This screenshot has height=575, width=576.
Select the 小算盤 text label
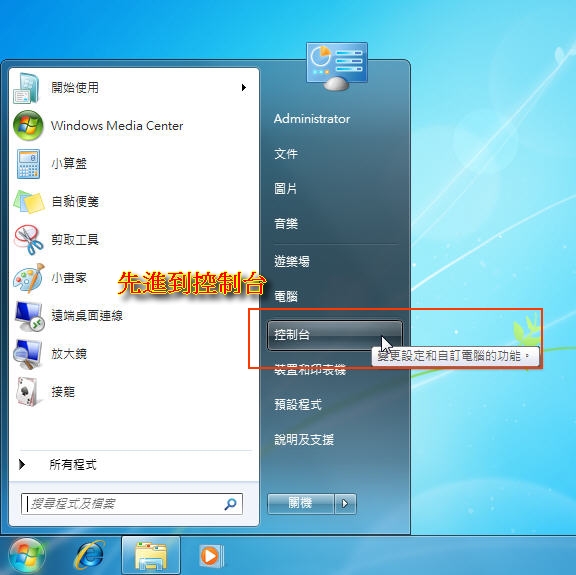click(x=69, y=163)
